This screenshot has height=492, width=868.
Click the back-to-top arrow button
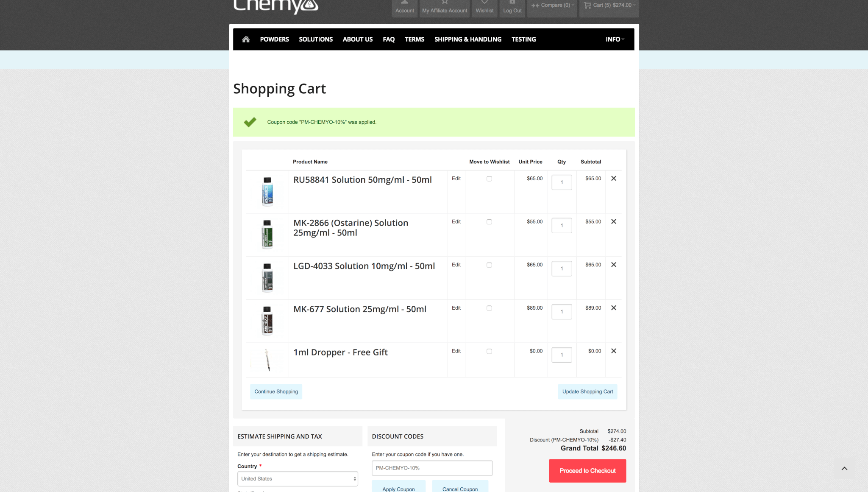844,468
